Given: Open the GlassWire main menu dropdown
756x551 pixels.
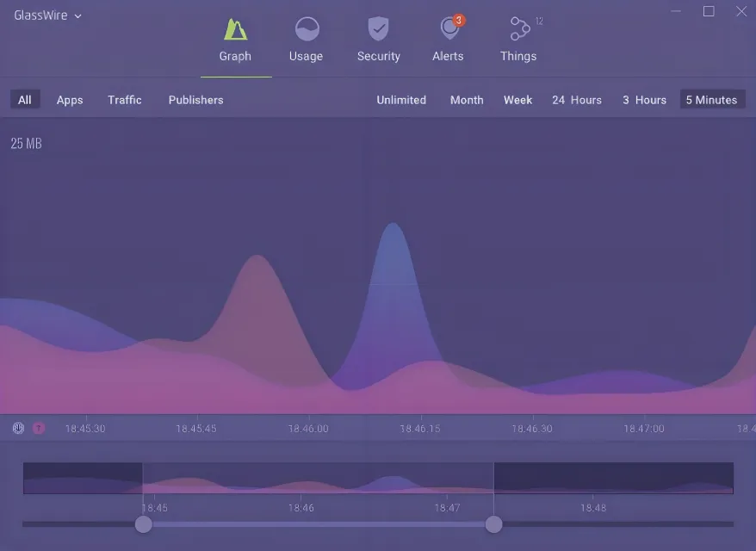Looking at the screenshot, I should pos(47,15).
